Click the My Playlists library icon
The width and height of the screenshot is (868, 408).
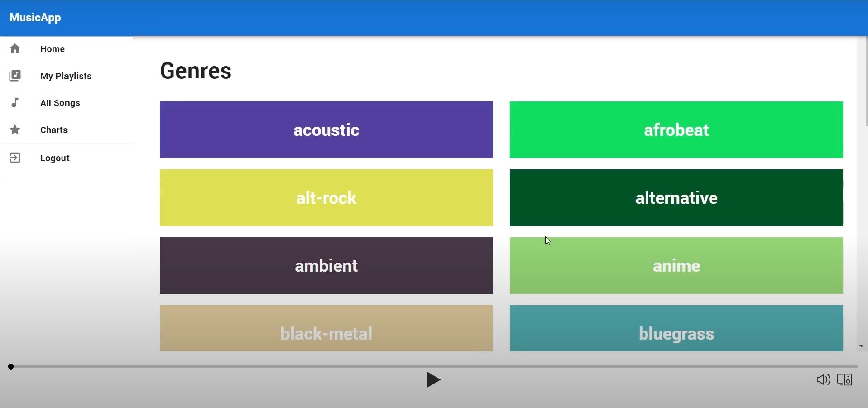click(15, 76)
